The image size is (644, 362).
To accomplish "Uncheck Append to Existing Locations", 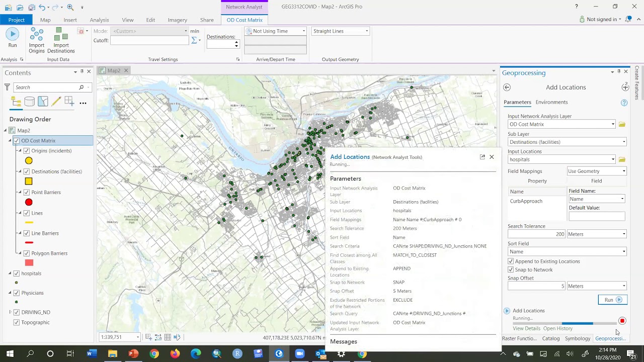I will pos(511,261).
